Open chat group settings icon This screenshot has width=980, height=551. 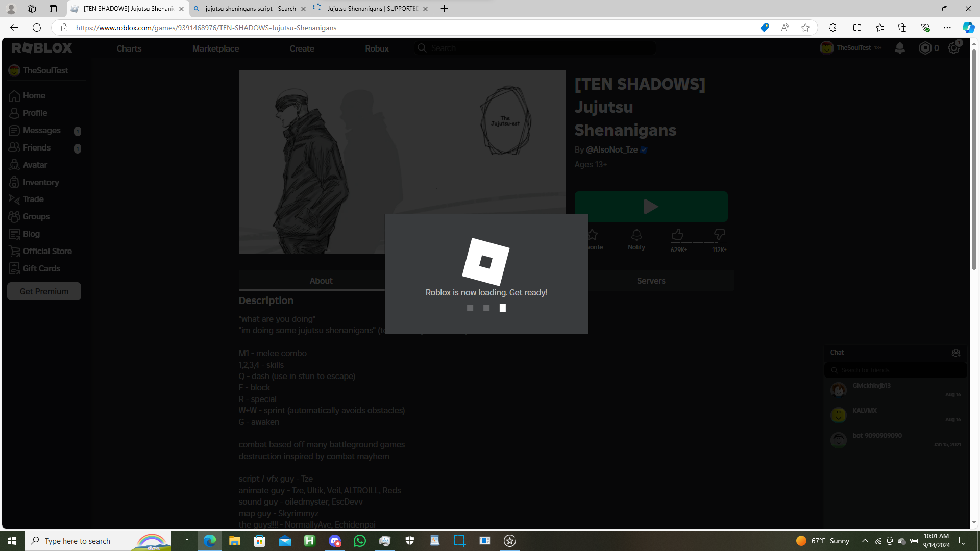click(x=955, y=353)
